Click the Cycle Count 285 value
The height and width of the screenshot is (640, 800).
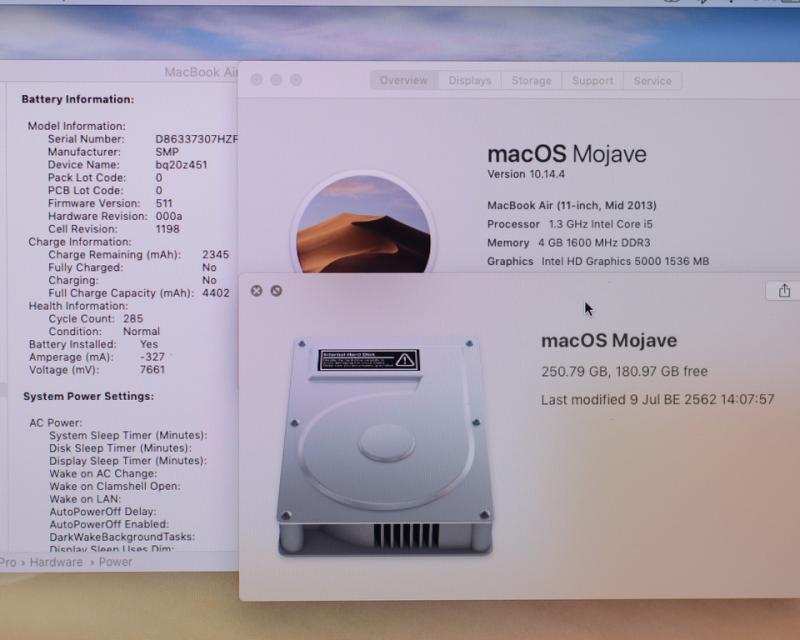tap(133, 318)
